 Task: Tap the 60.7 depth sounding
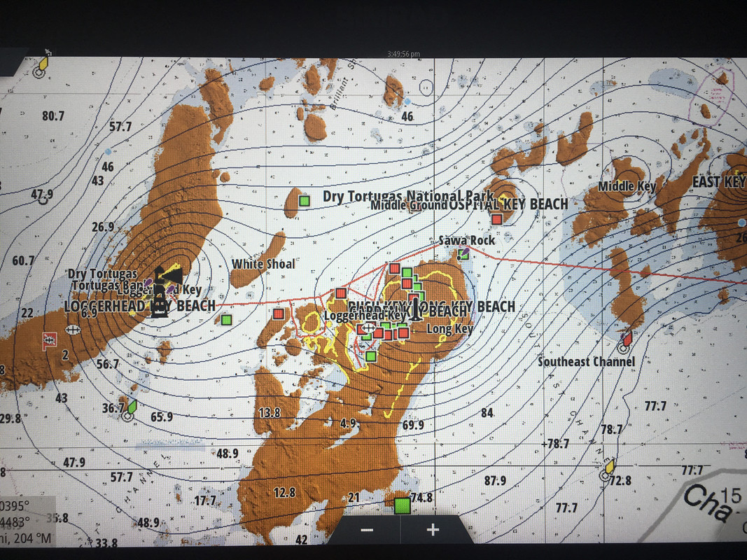pos(23,260)
